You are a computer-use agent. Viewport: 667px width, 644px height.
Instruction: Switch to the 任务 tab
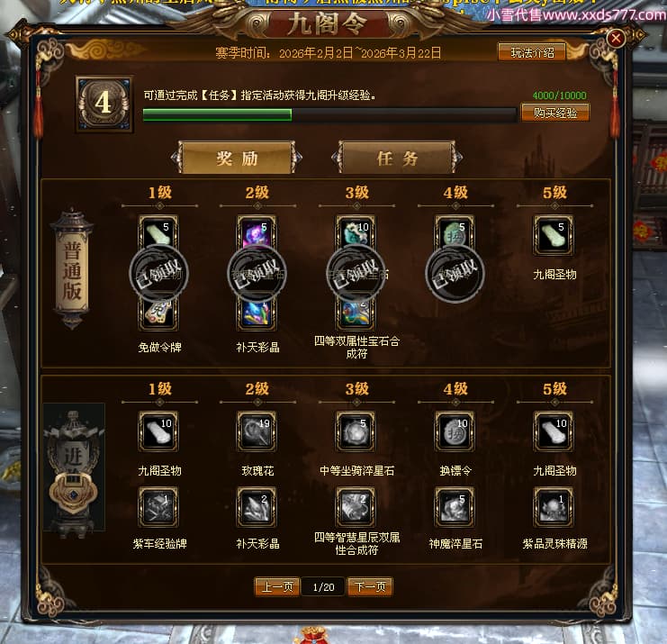tap(397, 158)
